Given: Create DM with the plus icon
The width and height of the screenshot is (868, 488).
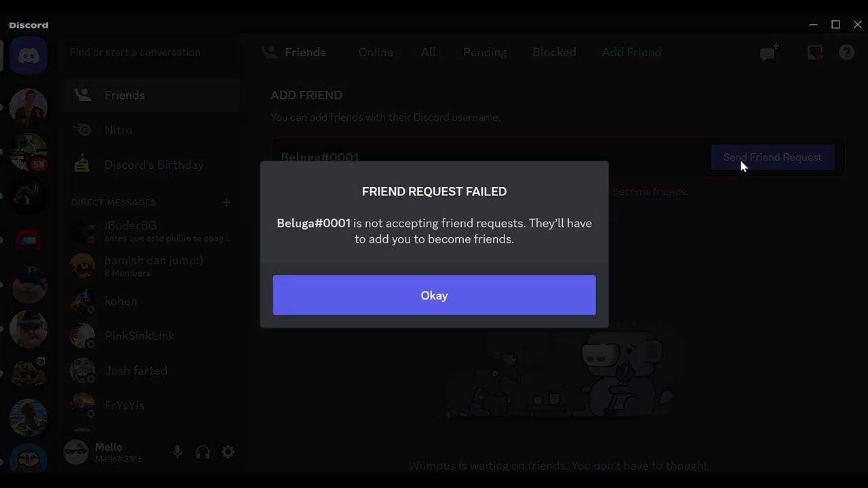Looking at the screenshot, I should [x=226, y=202].
